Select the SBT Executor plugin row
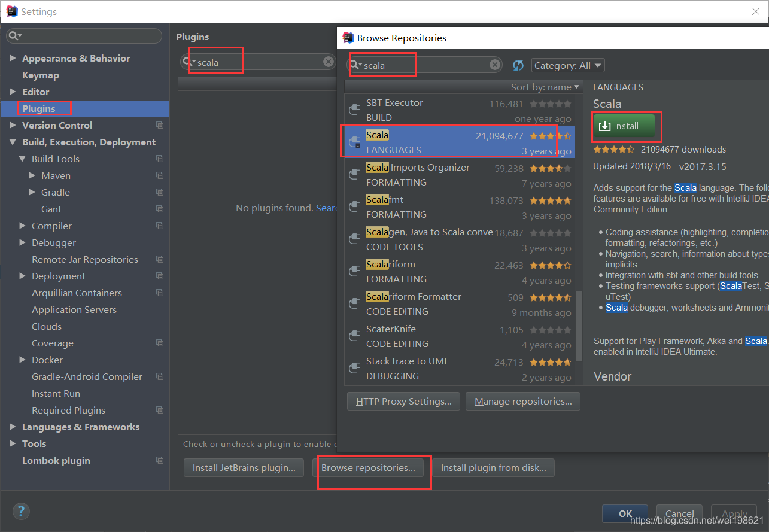The image size is (769, 532). [x=460, y=110]
